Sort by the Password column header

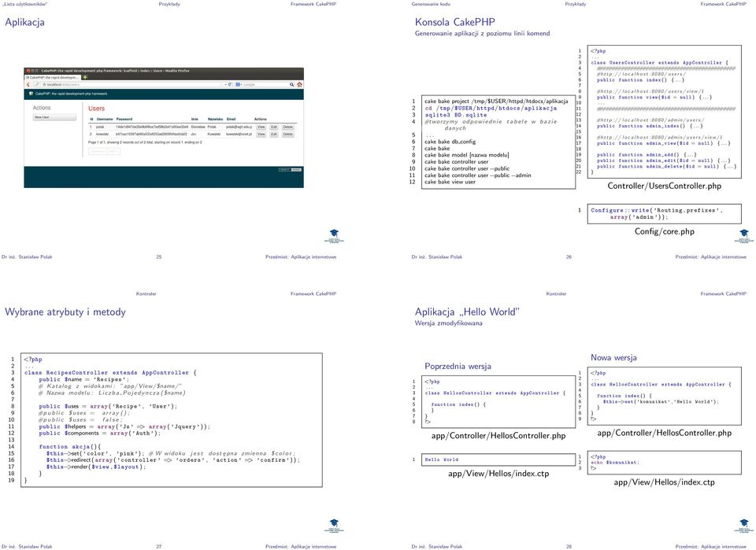124,119
